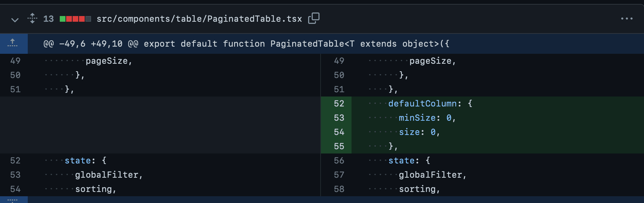Click sorting, in the right pane
The width and height of the screenshot is (644, 203).
pos(419,189)
